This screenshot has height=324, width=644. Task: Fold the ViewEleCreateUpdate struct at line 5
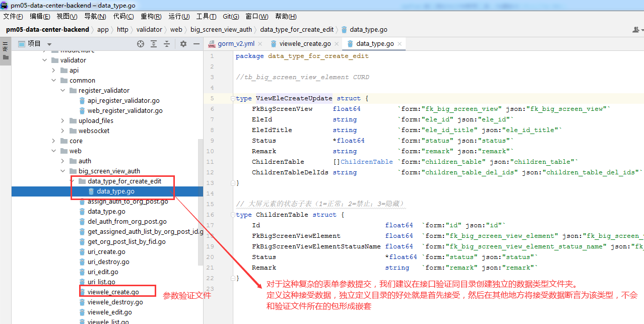coord(232,98)
